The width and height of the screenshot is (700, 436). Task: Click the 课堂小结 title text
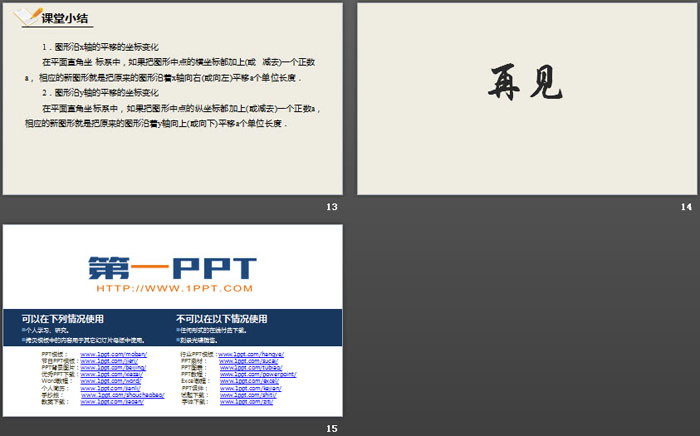click(x=65, y=18)
